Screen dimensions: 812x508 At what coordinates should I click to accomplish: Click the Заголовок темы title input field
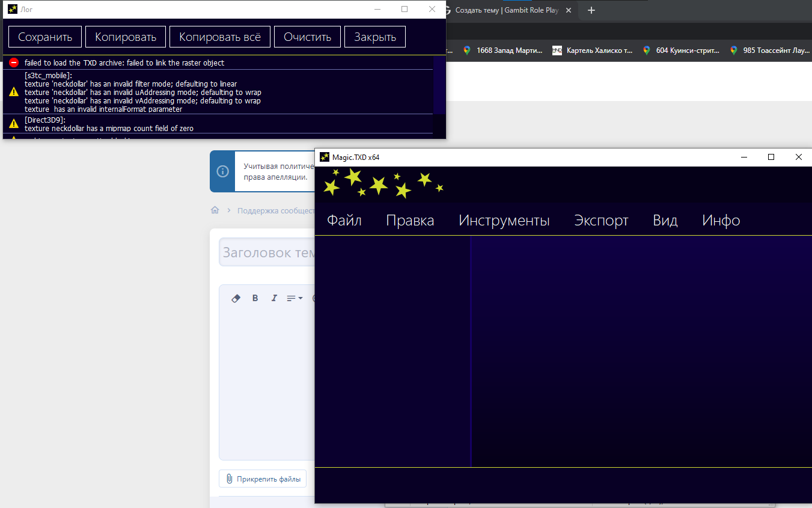coord(267,252)
